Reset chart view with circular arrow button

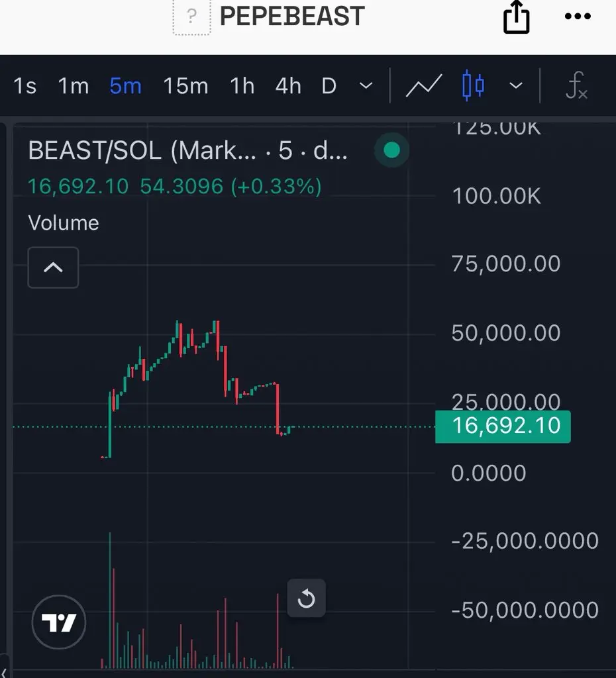[x=306, y=599]
